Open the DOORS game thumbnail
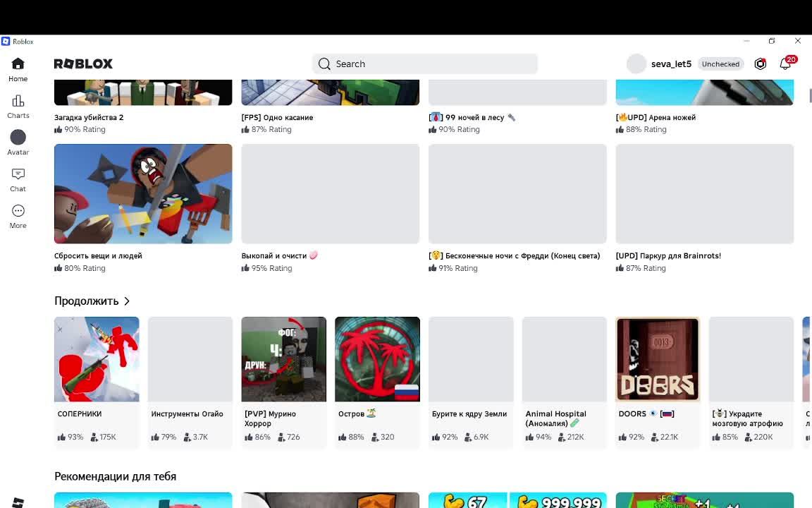The image size is (812, 508). [x=658, y=359]
